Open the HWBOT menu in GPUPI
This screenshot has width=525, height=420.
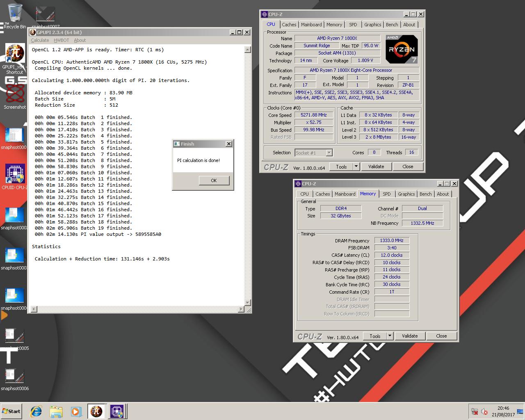[62, 40]
